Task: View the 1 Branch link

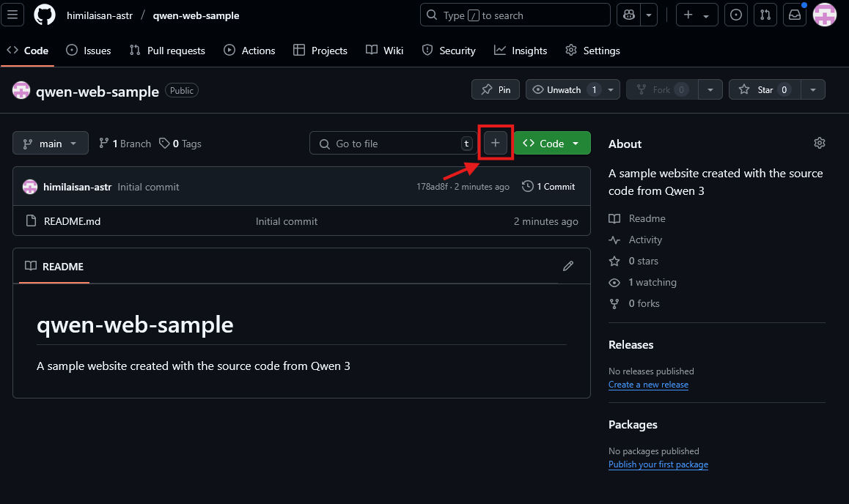Action: [x=125, y=144]
